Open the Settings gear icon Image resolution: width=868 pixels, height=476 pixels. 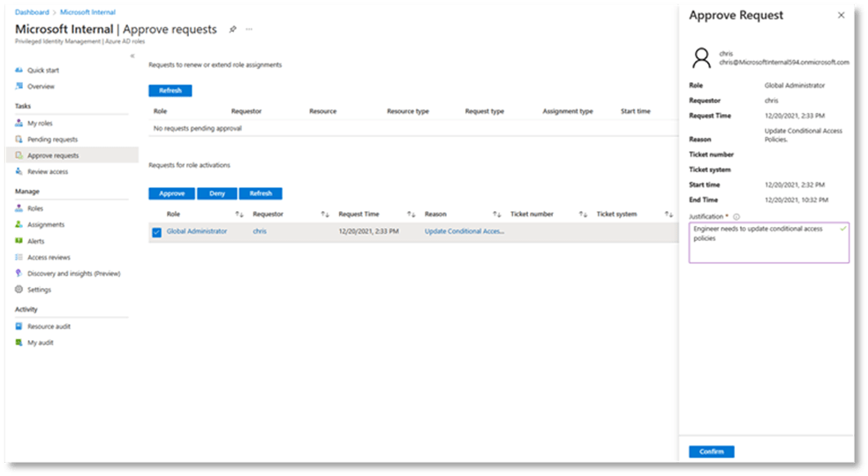[x=19, y=290]
